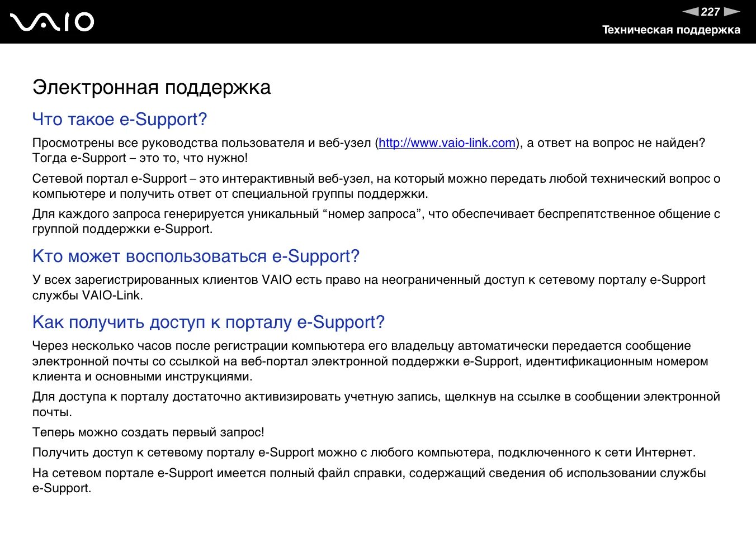Go to previous page using left arrow
756x533 pixels.
691,11
